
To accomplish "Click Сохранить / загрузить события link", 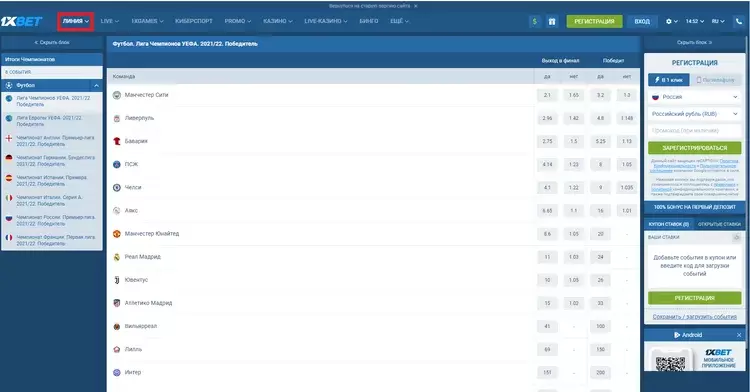I will pyautogui.click(x=695, y=316).
